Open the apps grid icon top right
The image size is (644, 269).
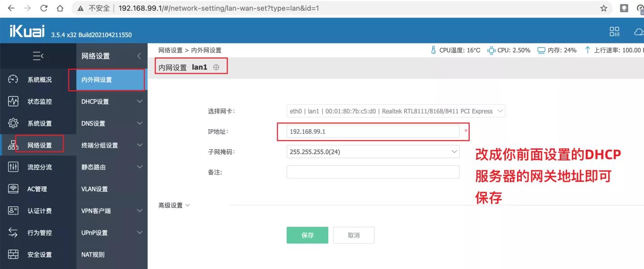614,31
